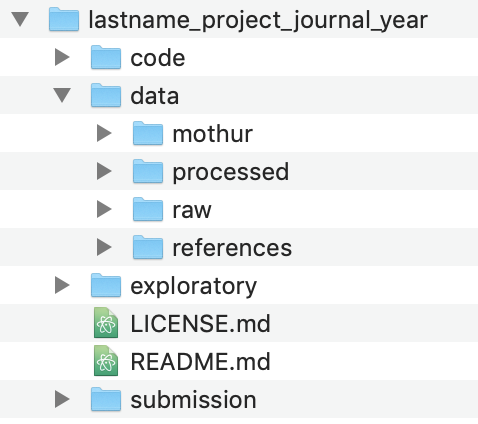Collapse the data folder disclosure triangle
The image size is (478, 424).
(62, 95)
